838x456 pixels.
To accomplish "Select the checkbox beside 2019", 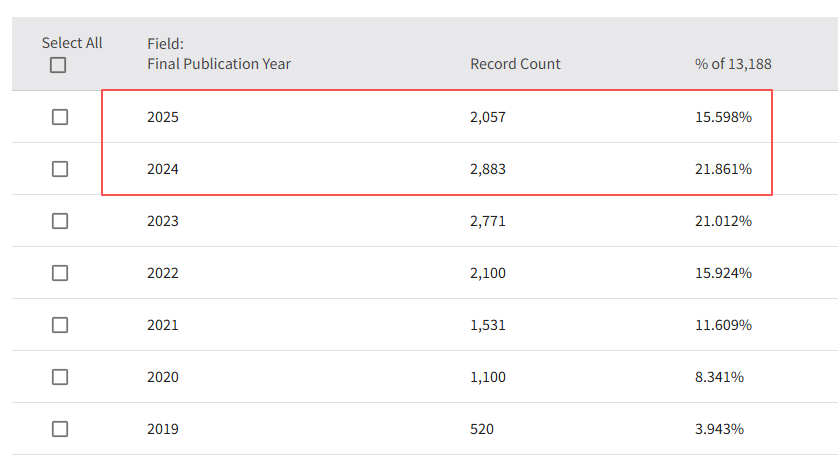I will [60, 429].
